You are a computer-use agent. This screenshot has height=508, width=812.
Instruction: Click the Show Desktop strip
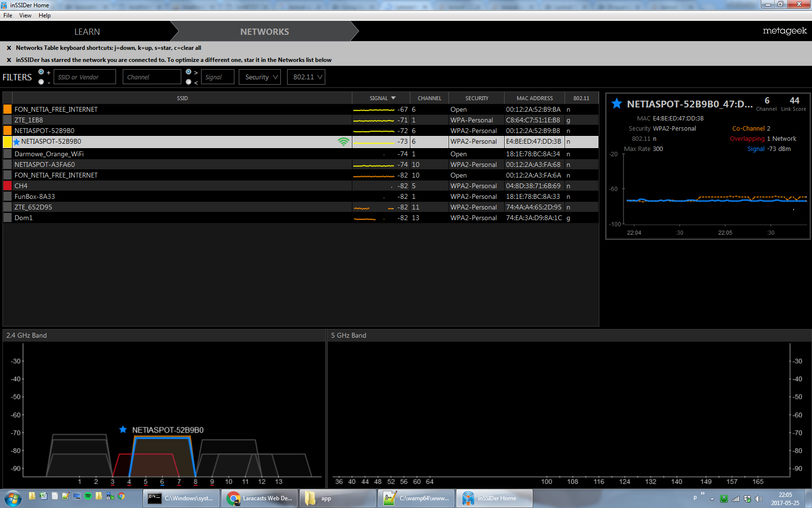pos(808,498)
